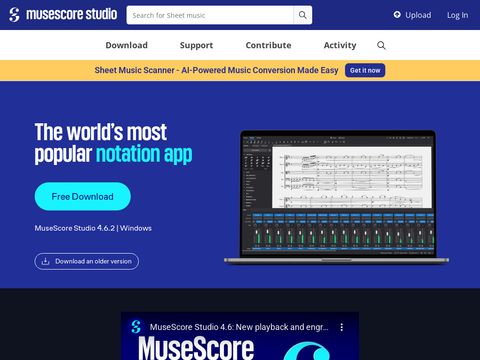Click the musescore studio wordmark text

[x=72, y=14]
